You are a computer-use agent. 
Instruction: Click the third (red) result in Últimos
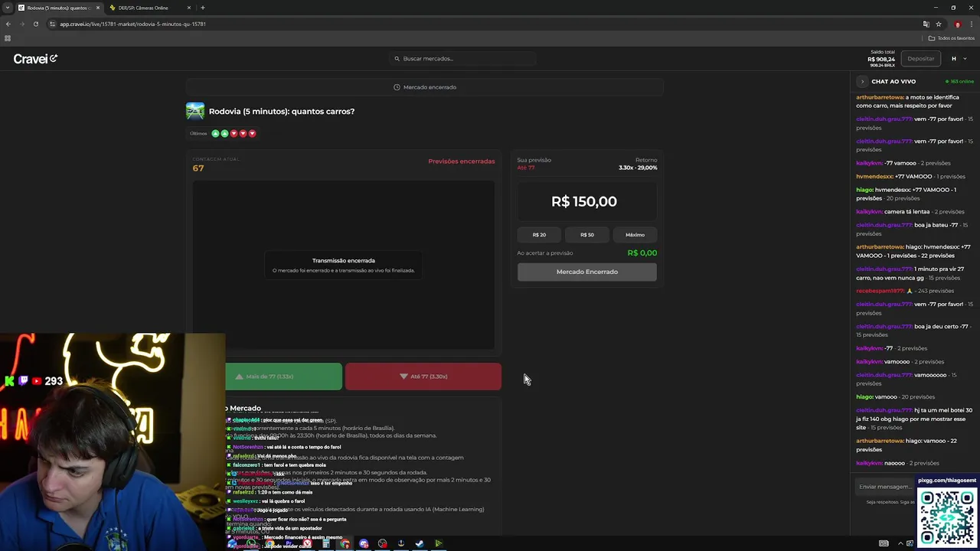pyautogui.click(x=234, y=133)
